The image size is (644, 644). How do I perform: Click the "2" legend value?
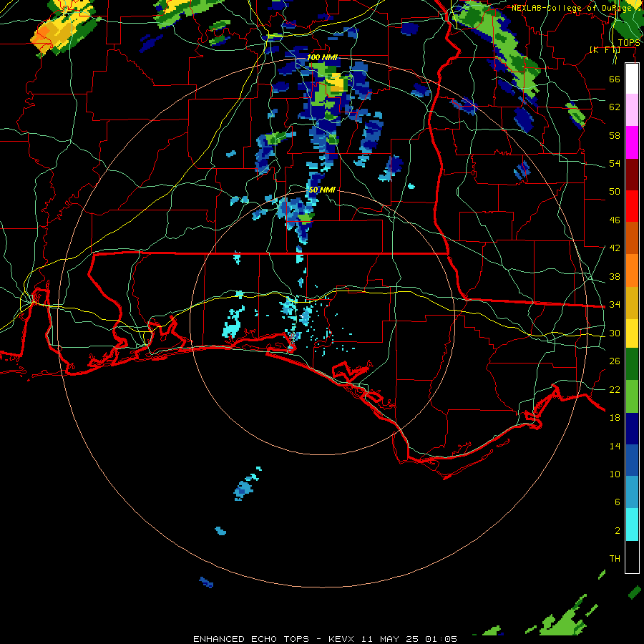tap(618, 531)
